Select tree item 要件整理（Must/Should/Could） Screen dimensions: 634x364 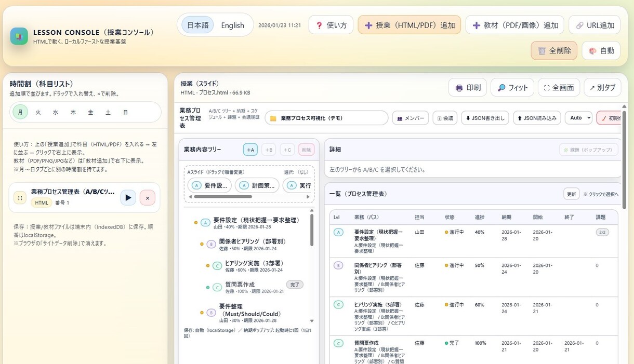pos(249,313)
